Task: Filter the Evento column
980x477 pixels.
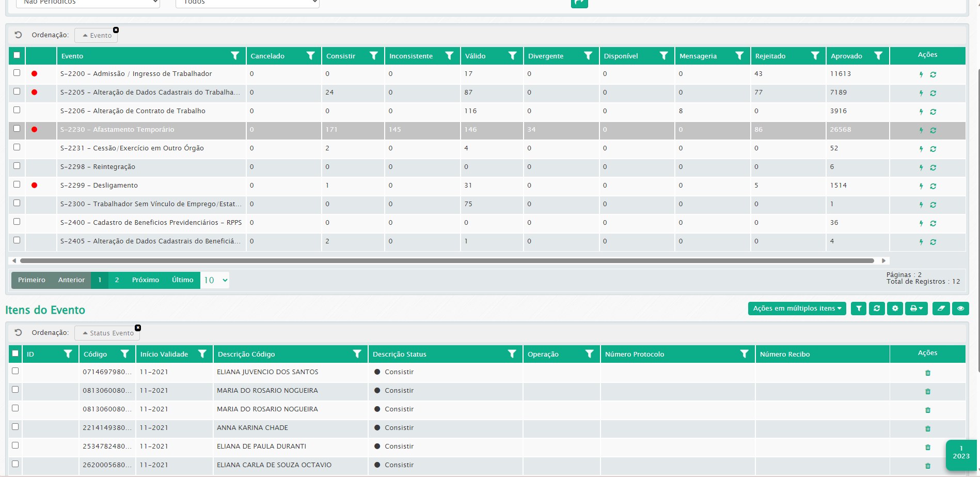Action: coord(235,56)
